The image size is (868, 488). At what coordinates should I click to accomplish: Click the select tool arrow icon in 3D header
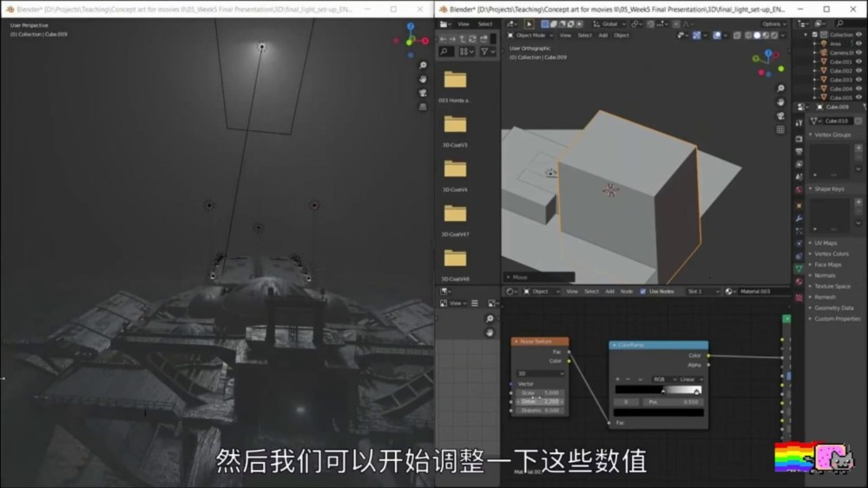(x=529, y=24)
